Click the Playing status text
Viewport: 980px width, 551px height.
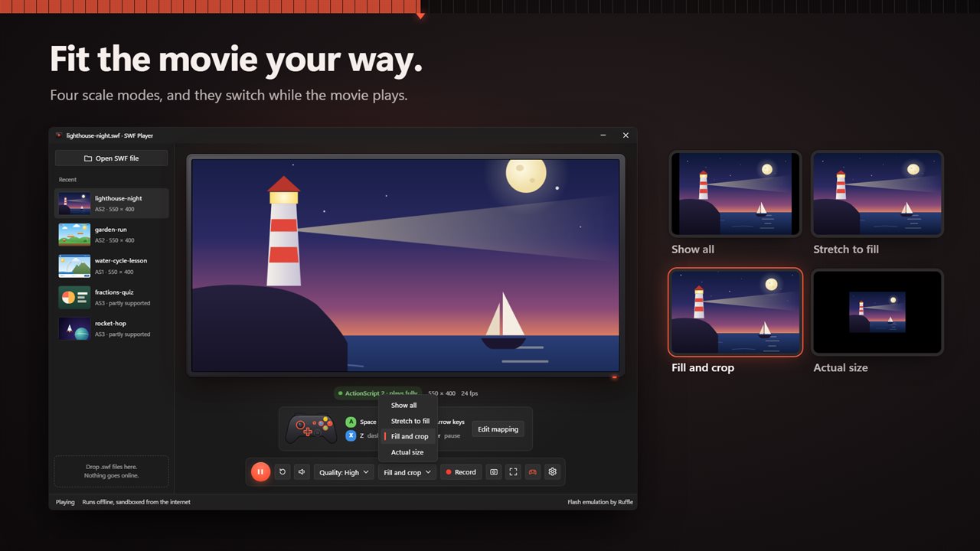(65, 502)
